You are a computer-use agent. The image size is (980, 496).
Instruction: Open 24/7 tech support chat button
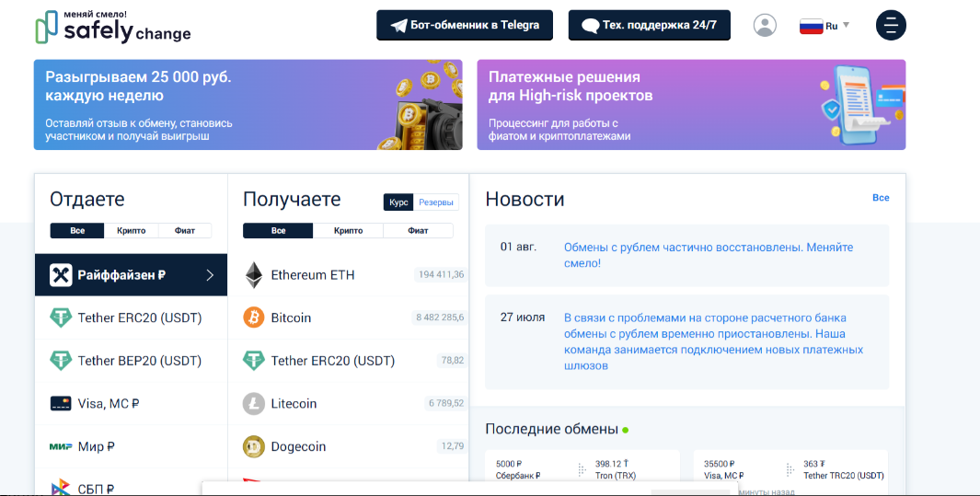(650, 25)
